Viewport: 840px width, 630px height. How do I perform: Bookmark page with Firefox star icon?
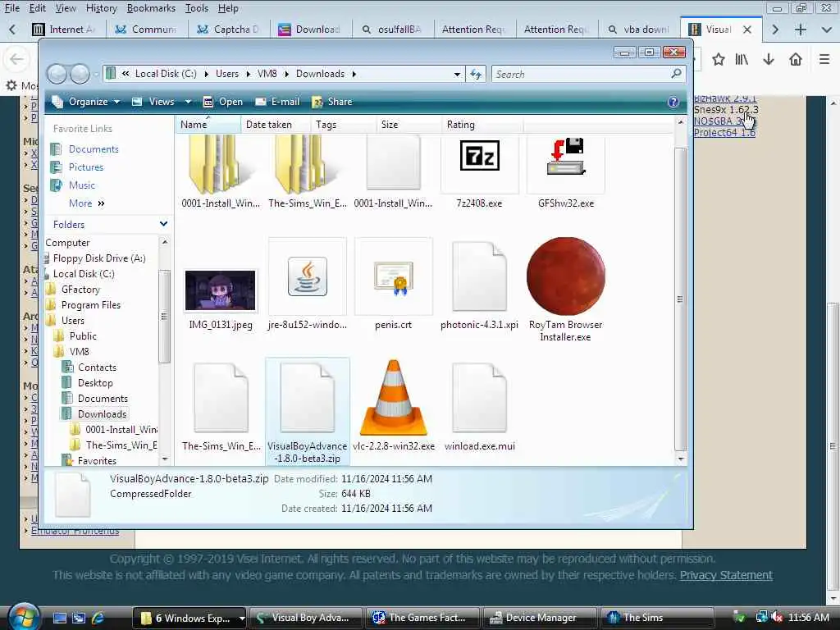pos(718,59)
